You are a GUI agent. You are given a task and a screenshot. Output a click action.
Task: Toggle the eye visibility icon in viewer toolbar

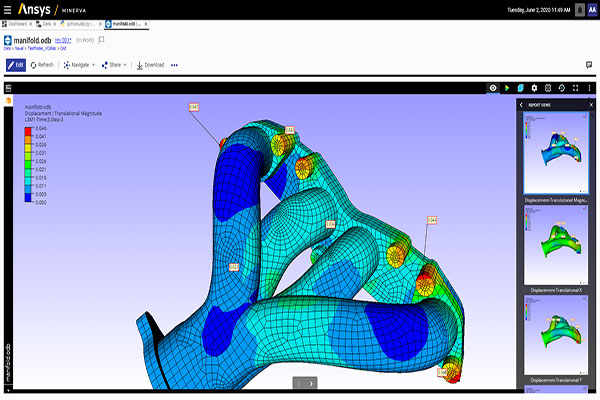(492, 88)
